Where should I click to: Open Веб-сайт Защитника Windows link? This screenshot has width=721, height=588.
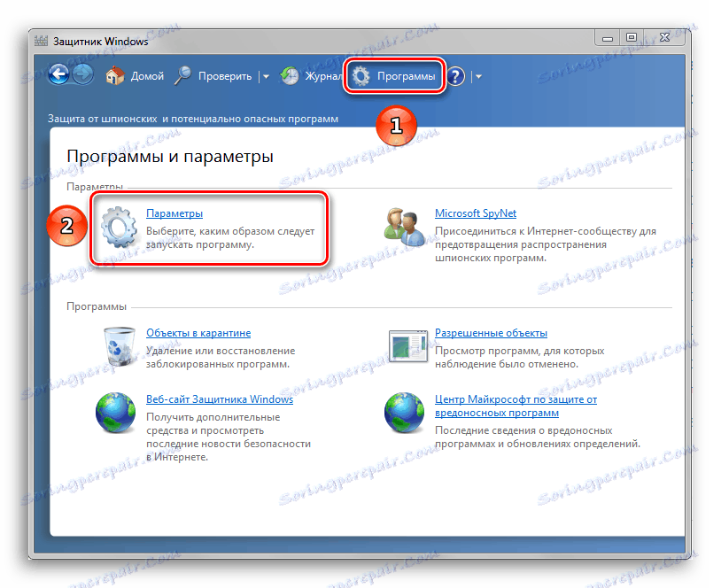(220, 399)
